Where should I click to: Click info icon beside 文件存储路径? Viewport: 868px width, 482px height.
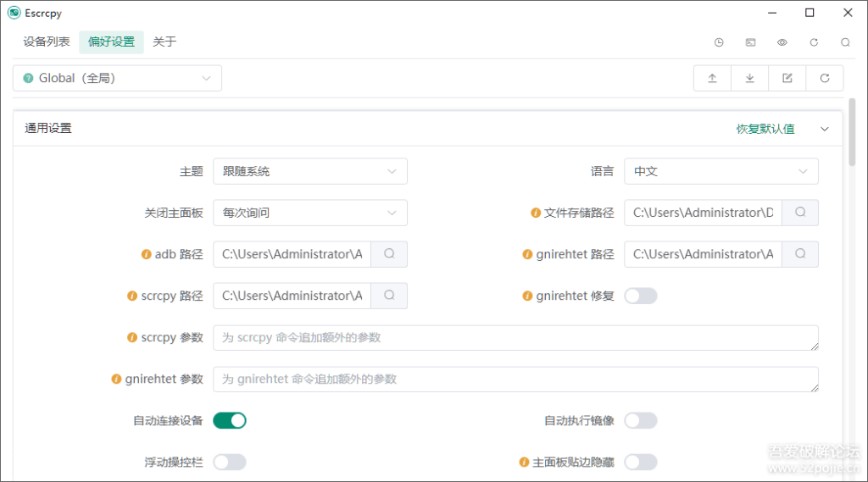click(x=536, y=213)
